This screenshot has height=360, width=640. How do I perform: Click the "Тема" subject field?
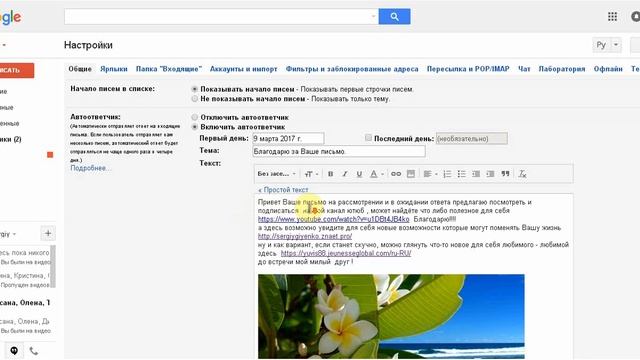click(339, 151)
